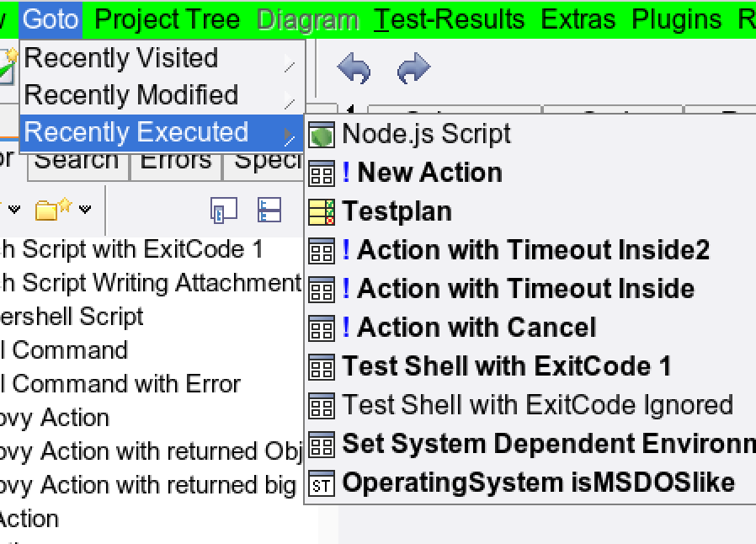
Task: Switch to the Errors tab
Action: [x=175, y=161]
